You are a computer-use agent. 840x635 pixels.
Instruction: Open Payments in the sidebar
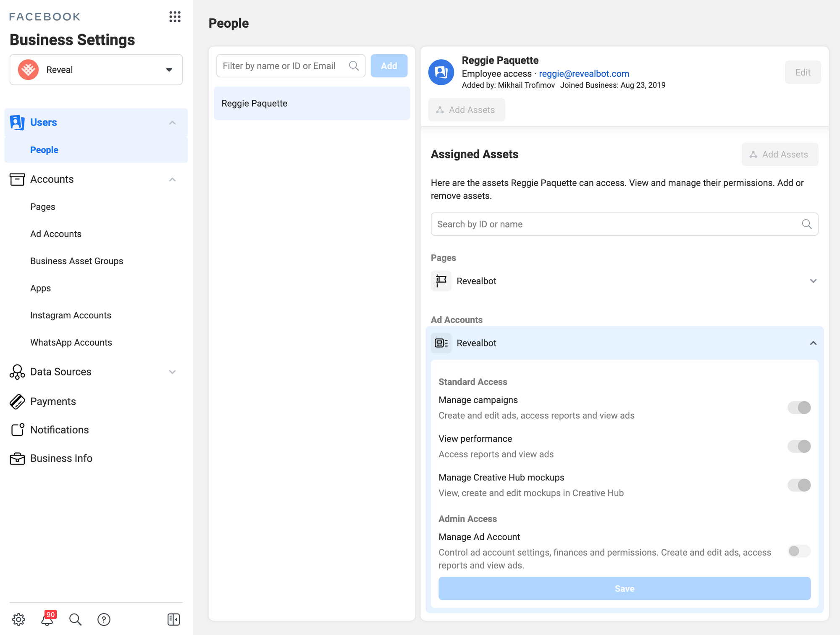(53, 401)
